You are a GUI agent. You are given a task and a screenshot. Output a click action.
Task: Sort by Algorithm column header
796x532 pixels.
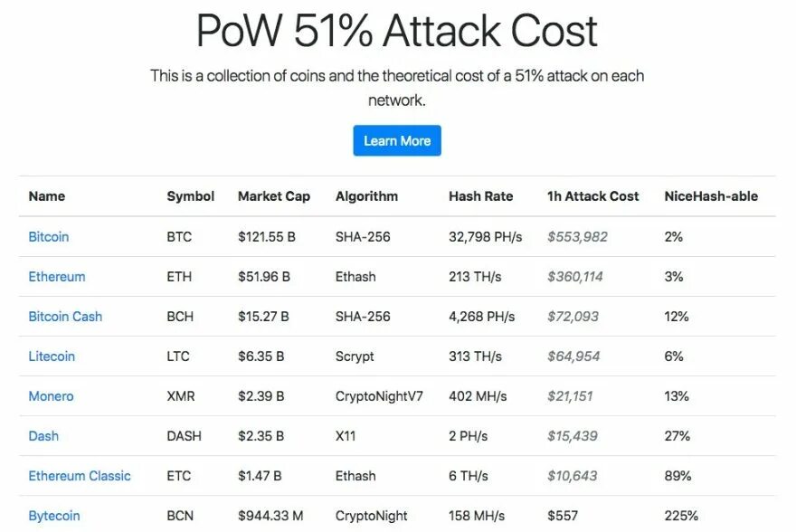click(366, 196)
